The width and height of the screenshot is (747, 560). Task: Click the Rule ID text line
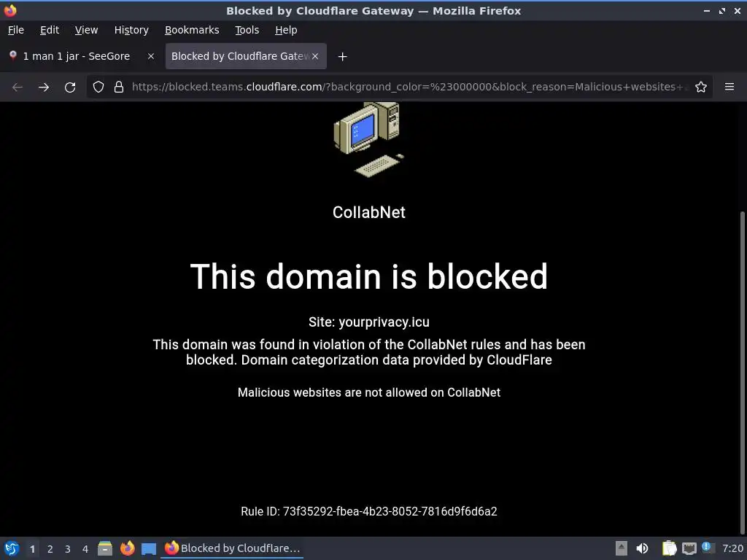click(368, 511)
